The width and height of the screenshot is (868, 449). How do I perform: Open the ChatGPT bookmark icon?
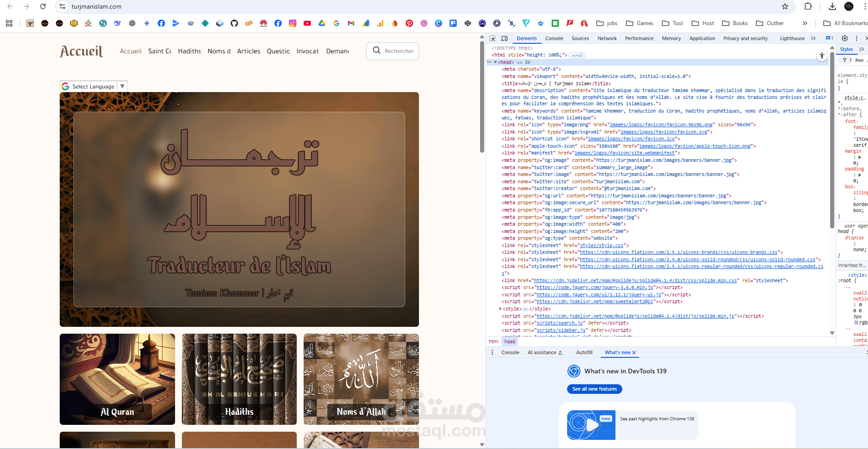(132, 23)
